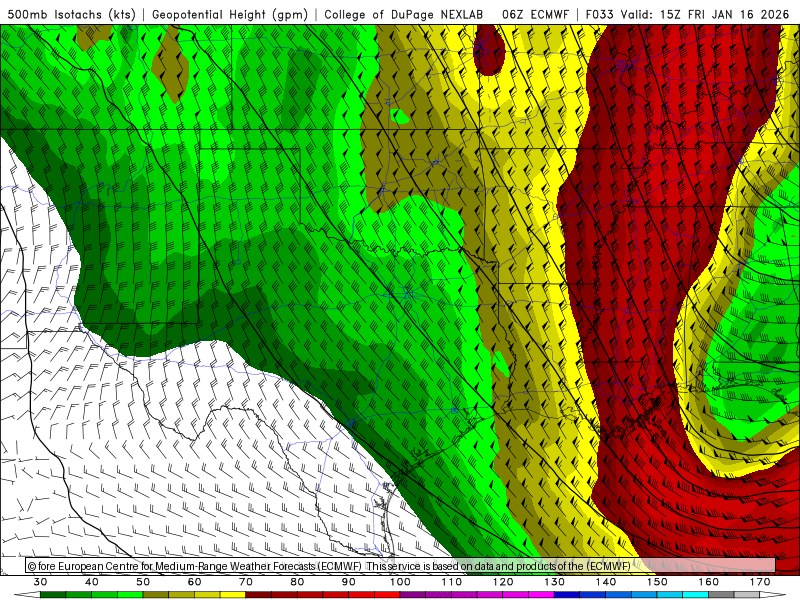Click the '60' value on the color scale
The width and height of the screenshot is (800, 600).
[x=194, y=582]
